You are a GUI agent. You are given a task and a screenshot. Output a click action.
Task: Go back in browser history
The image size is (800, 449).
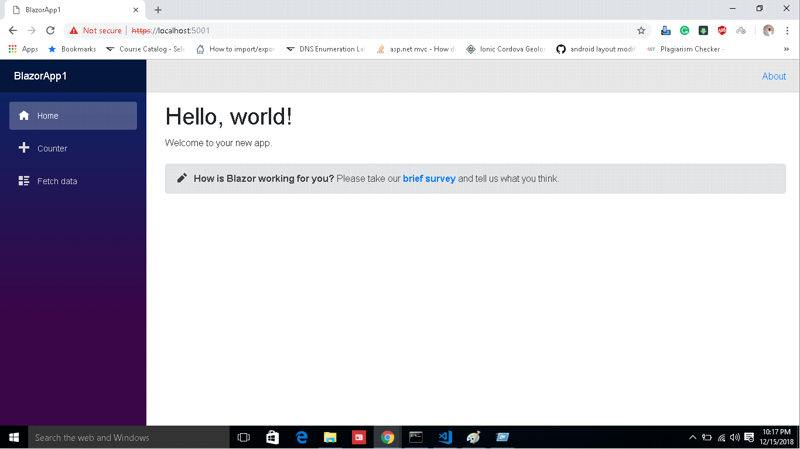click(x=13, y=31)
